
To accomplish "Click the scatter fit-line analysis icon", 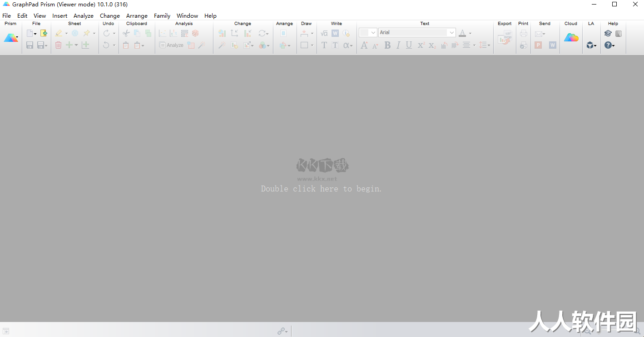I will [163, 33].
